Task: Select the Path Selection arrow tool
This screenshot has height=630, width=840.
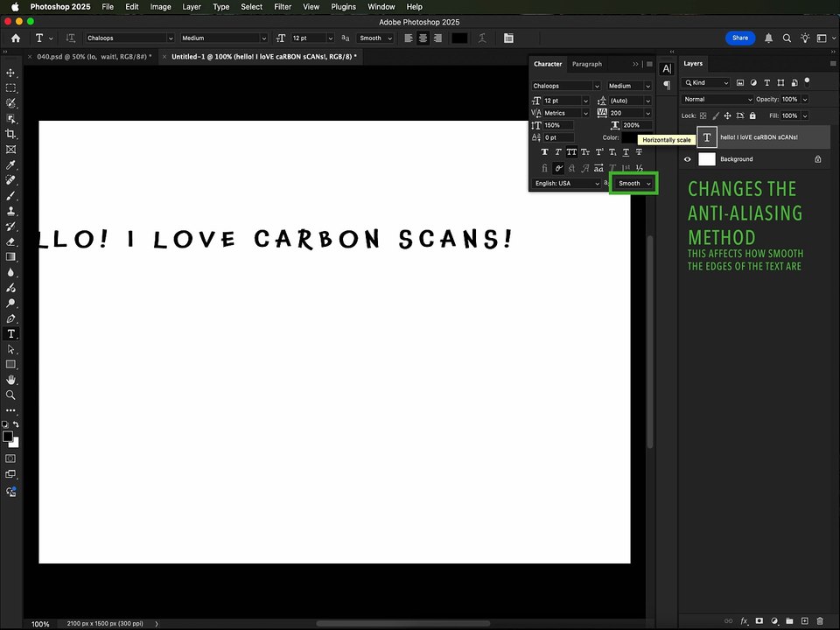Action: point(10,349)
